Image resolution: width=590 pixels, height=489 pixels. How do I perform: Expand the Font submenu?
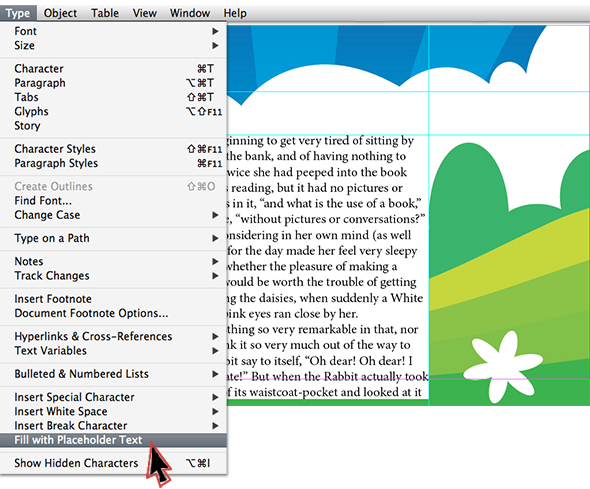point(113,31)
